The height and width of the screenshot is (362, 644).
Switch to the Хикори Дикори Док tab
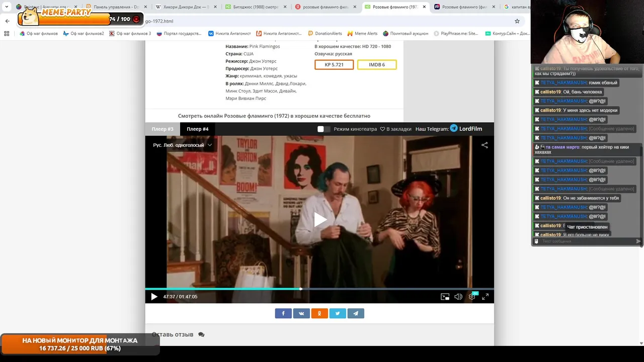(185, 7)
